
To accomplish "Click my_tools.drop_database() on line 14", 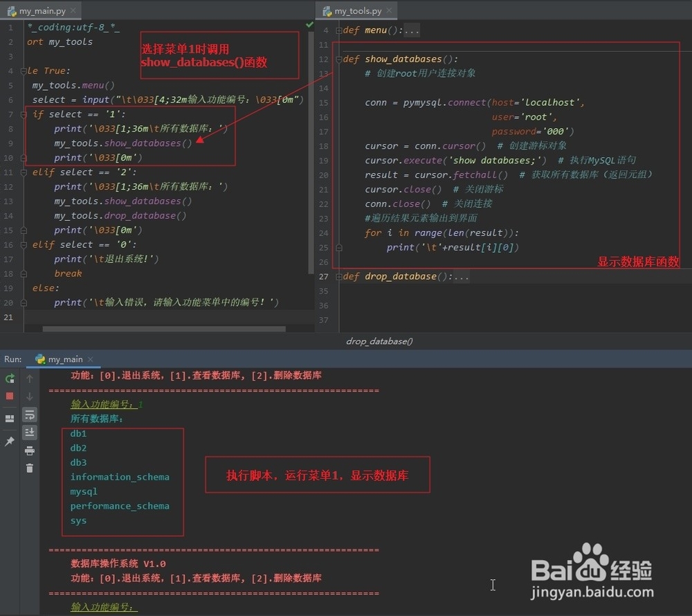I will coord(120,216).
